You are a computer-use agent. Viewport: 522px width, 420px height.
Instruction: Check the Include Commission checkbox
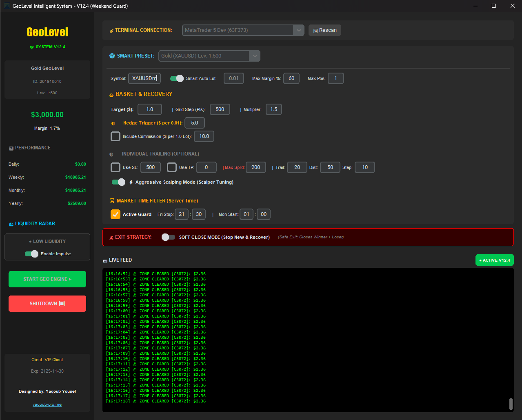tap(115, 136)
